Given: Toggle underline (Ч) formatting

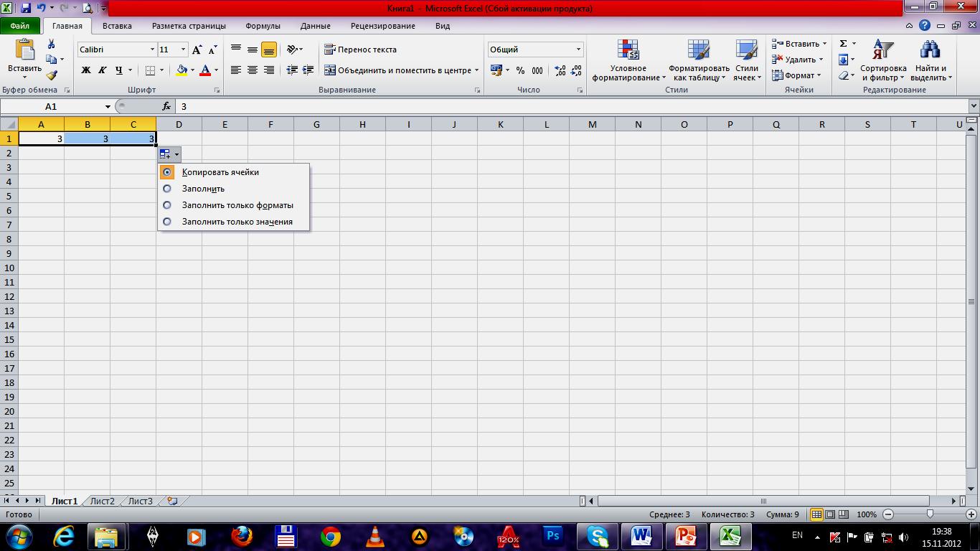Looking at the screenshot, I should point(118,70).
